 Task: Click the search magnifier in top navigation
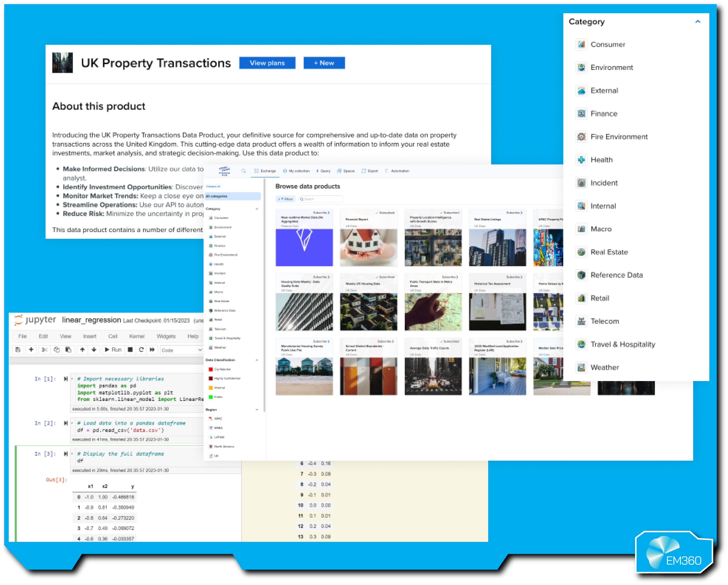click(243, 171)
